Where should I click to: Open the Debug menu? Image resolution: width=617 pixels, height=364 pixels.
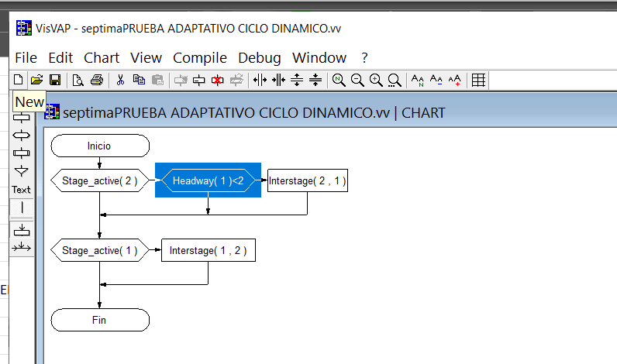[x=260, y=58]
